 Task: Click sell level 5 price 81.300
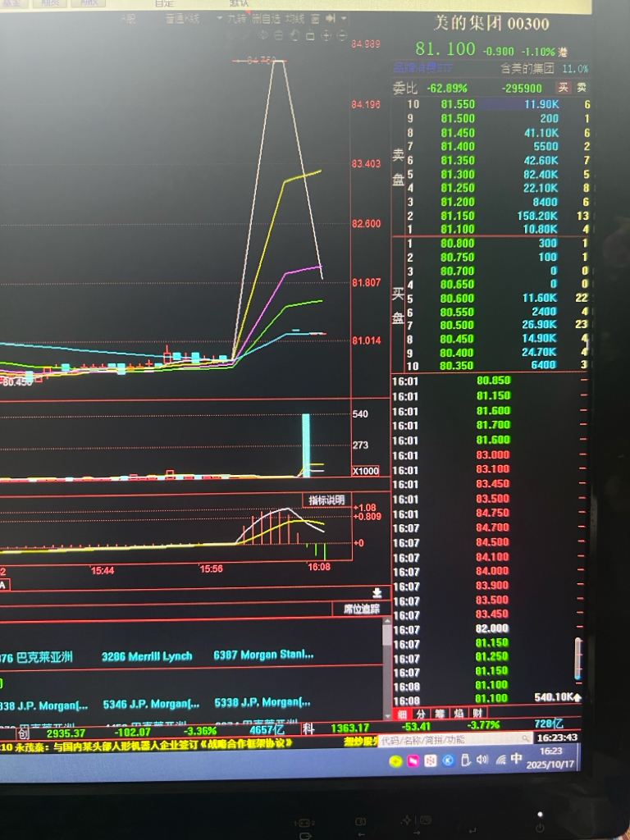point(458,174)
